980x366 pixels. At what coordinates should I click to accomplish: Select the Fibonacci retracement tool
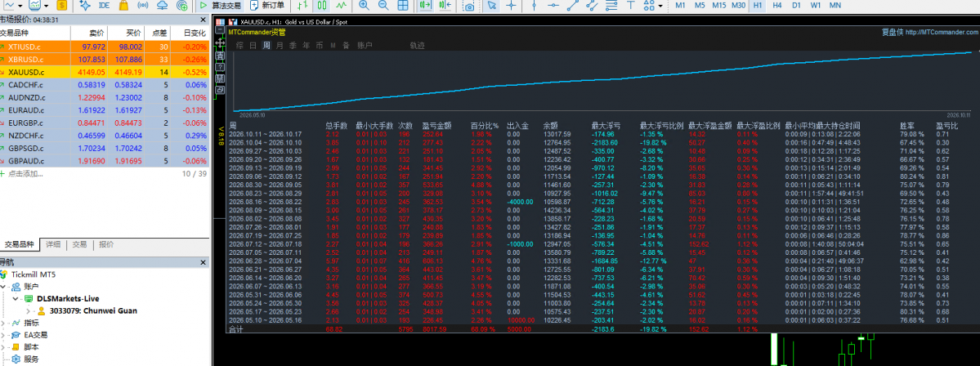[612, 6]
